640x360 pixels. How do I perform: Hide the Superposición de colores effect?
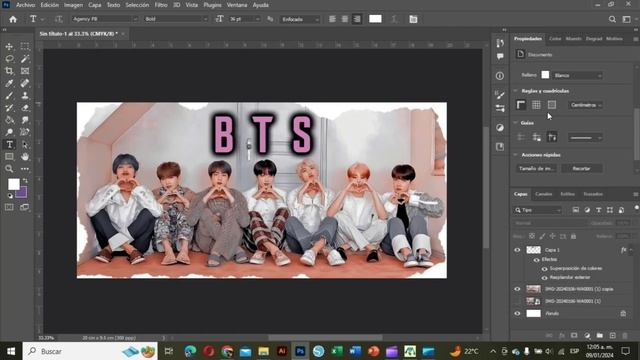[x=544, y=269]
